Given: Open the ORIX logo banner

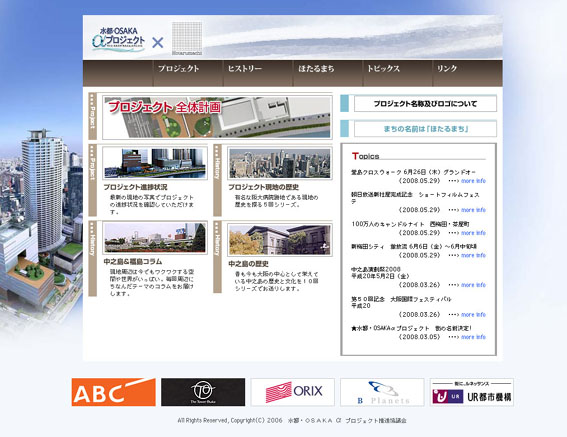Looking at the screenshot, I should (x=293, y=392).
